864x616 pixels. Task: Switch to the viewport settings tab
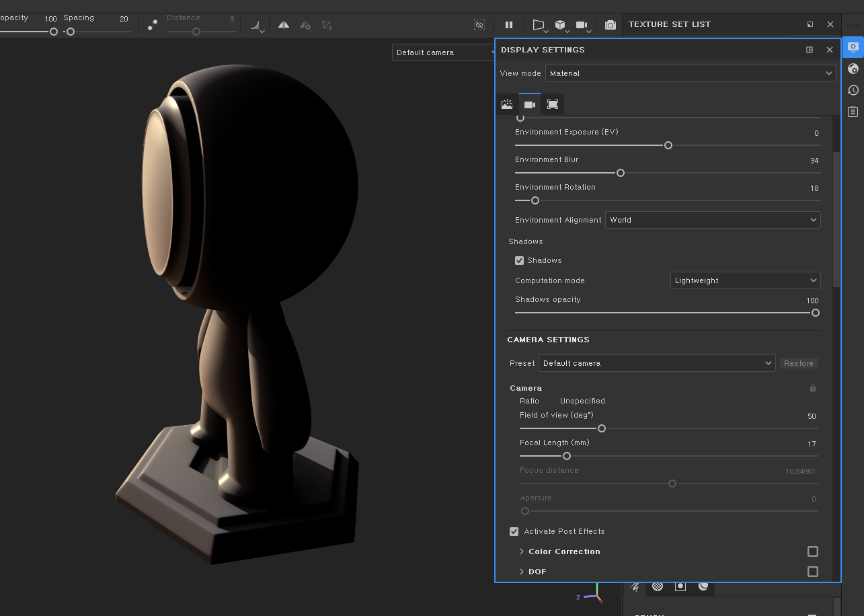552,104
